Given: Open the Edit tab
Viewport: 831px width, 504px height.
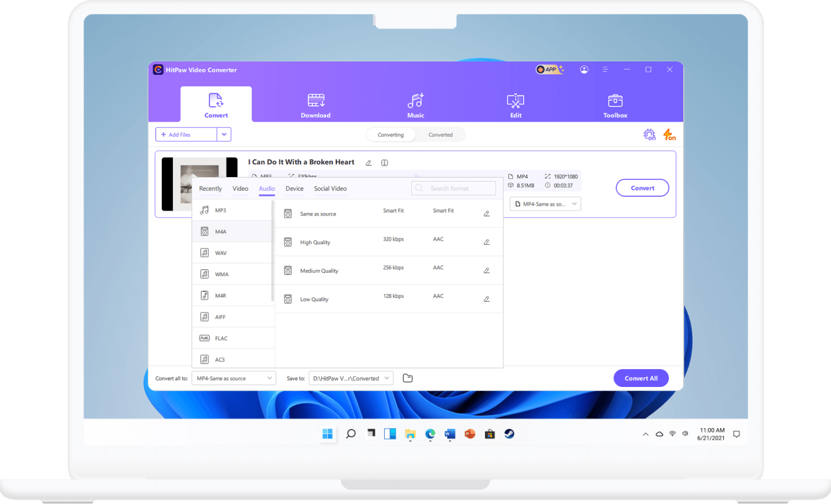Looking at the screenshot, I should coord(516,106).
